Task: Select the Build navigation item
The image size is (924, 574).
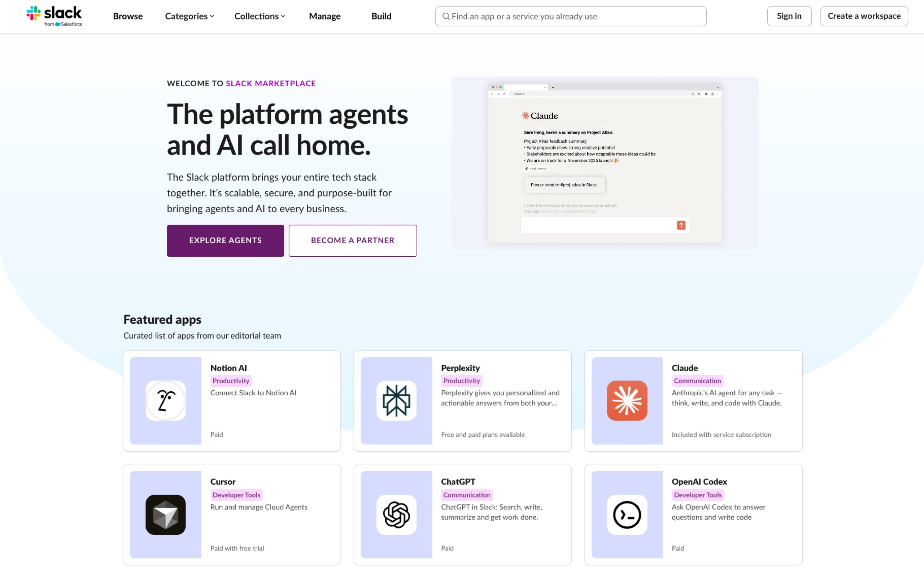Action: (x=381, y=16)
